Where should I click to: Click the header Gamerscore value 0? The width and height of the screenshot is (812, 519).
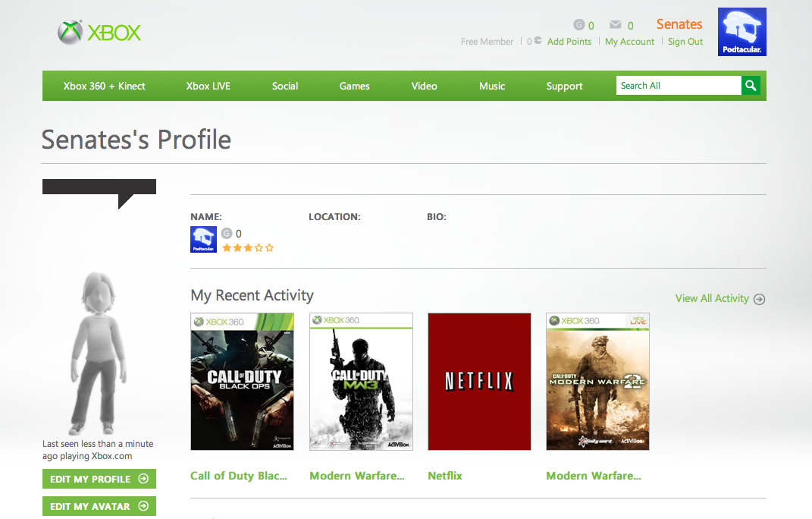point(591,25)
